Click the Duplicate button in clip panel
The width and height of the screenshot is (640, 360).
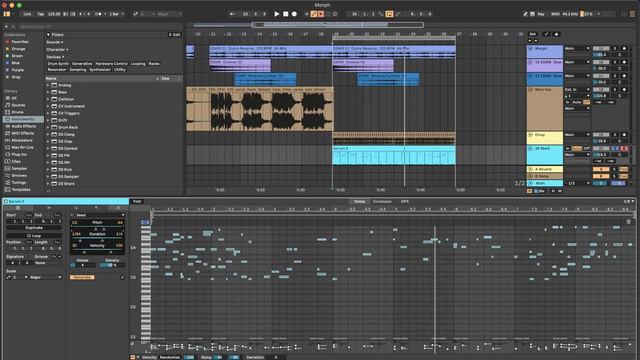pyautogui.click(x=34, y=228)
